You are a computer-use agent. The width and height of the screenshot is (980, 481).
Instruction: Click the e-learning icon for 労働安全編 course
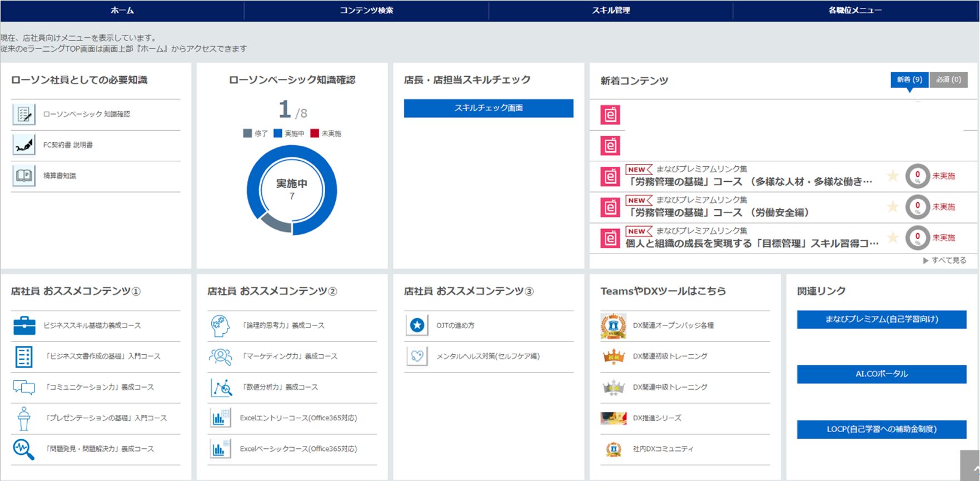click(x=610, y=207)
